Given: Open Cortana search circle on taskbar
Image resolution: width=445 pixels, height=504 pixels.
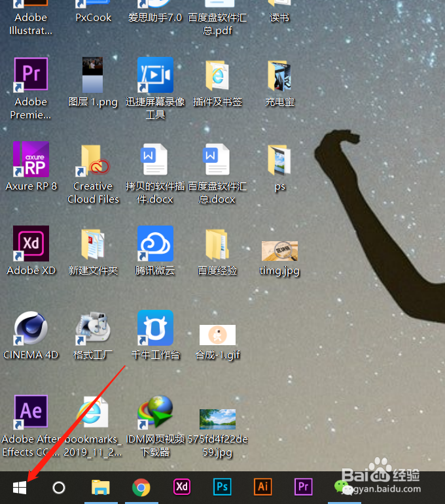Looking at the screenshot, I should [58, 488].
